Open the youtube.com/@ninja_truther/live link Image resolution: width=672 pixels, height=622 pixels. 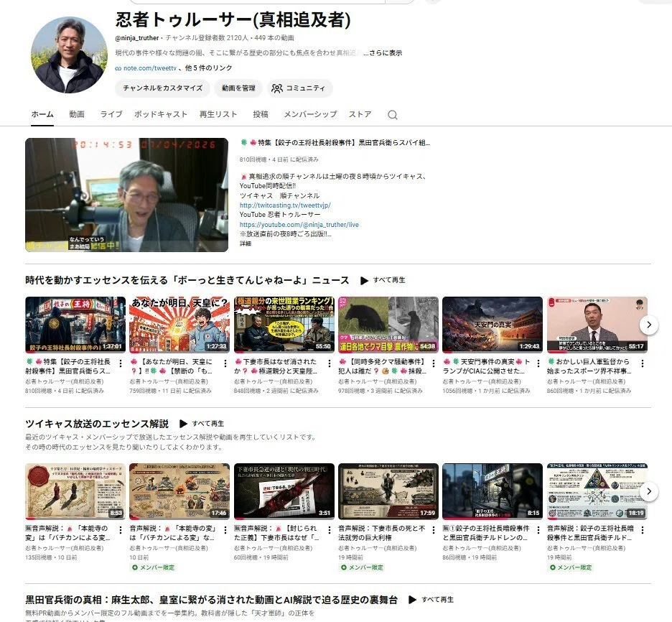click(299, 225)
